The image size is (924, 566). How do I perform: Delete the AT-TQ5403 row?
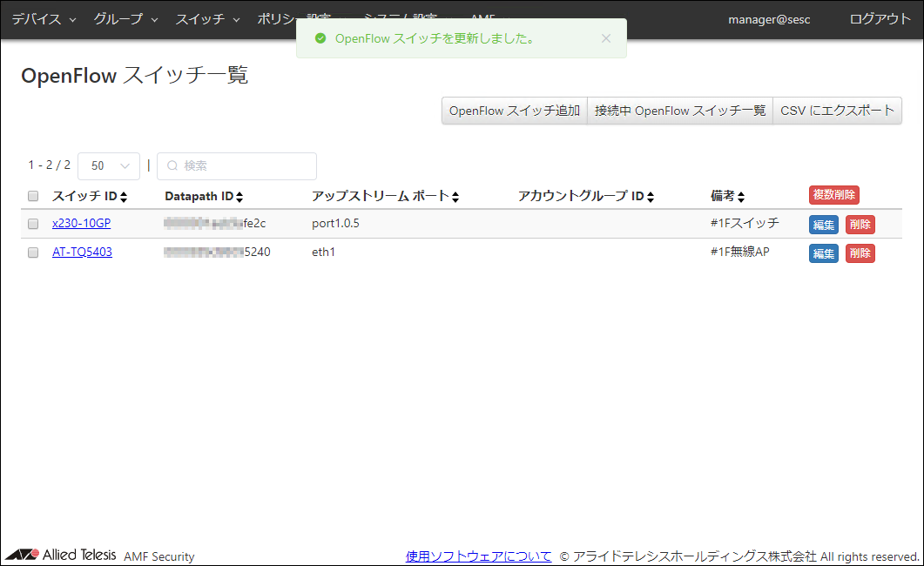860,253
